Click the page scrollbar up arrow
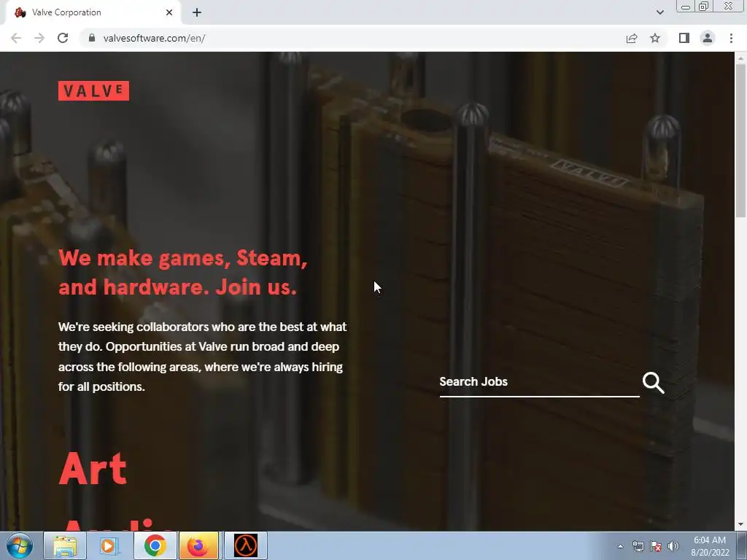The height and width of the screenshot is (560, 747). [x=740, y=58]
